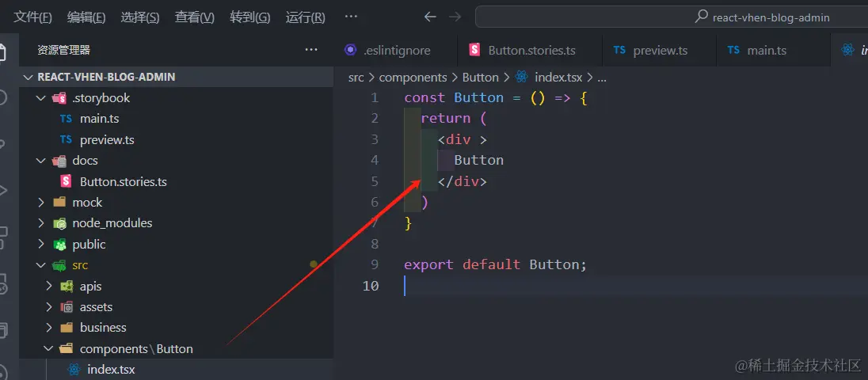Image resolution: width=868 pixels, height=380 pixels.
Task: Select index.tsx in the file tree
Action: point(176,370)
